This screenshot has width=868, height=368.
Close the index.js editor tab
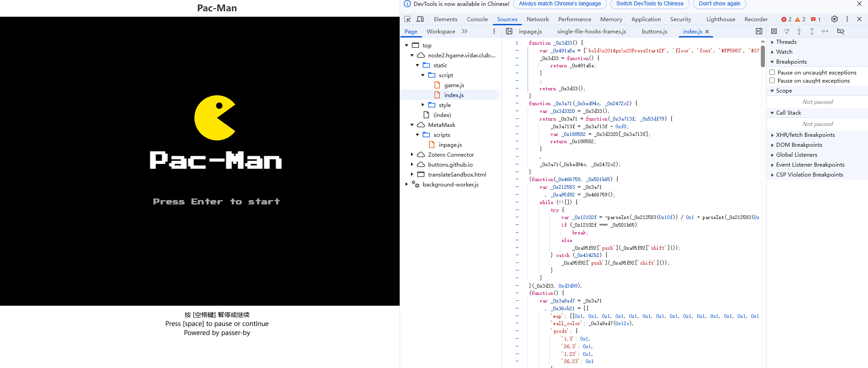(707, 32)
